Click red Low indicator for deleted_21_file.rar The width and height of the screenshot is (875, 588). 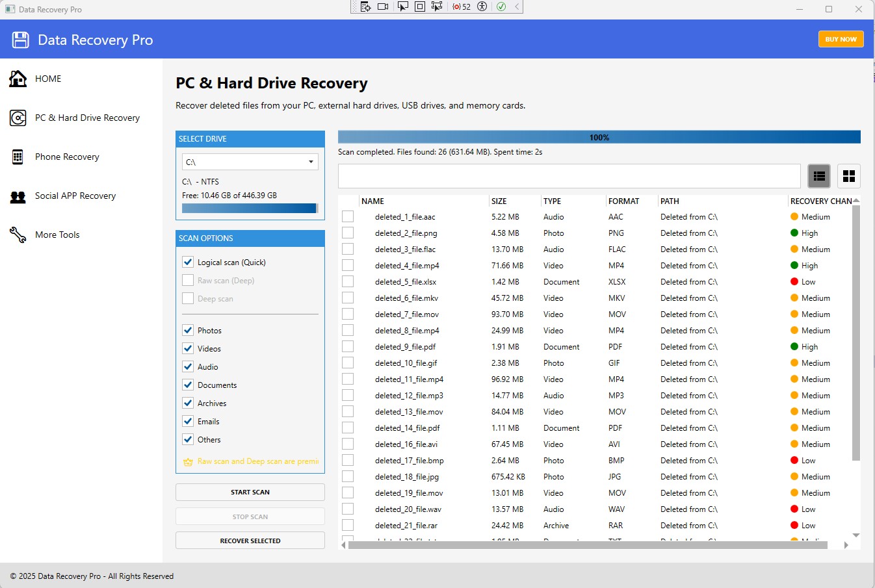point(794,526)
